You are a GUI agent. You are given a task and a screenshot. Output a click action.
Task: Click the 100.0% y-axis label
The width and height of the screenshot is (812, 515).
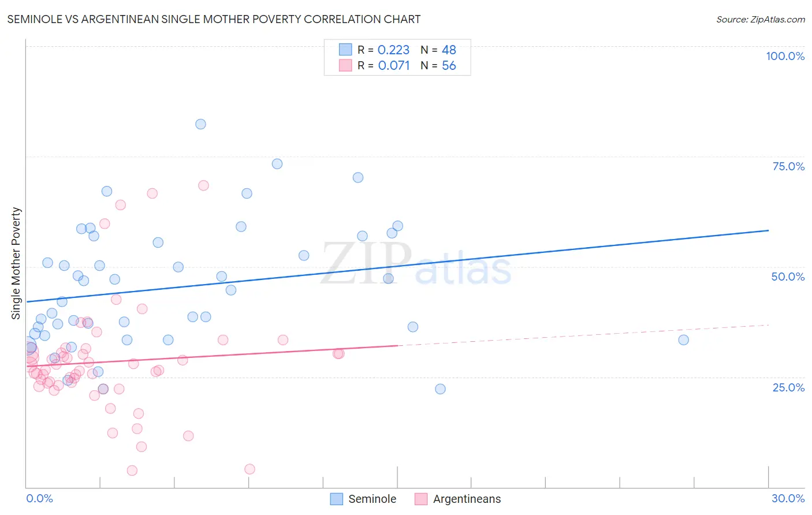(785, 56)
